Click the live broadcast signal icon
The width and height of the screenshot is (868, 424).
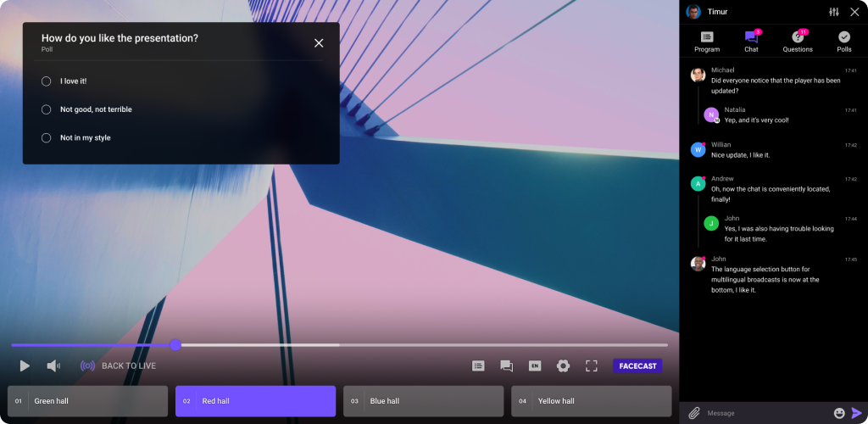[x=87, y=365]
